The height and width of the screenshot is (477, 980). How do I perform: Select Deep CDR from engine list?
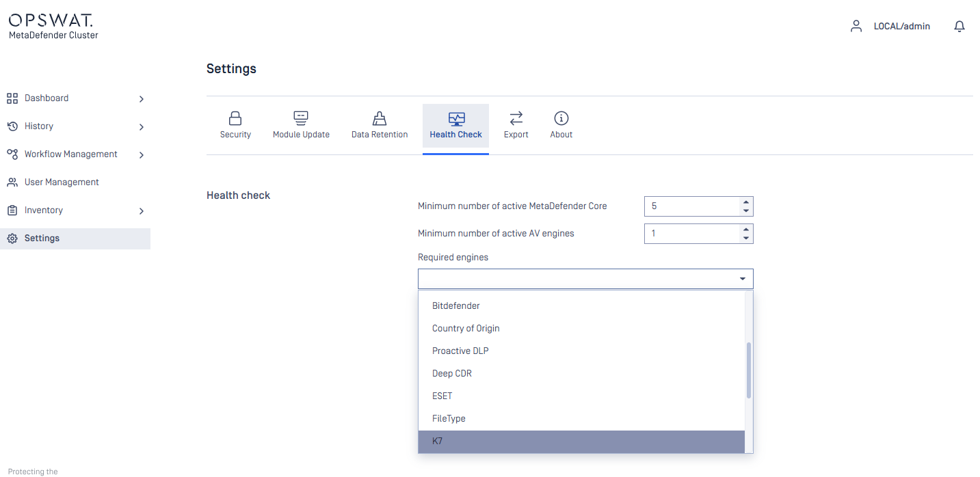click(x=581, y=374)
